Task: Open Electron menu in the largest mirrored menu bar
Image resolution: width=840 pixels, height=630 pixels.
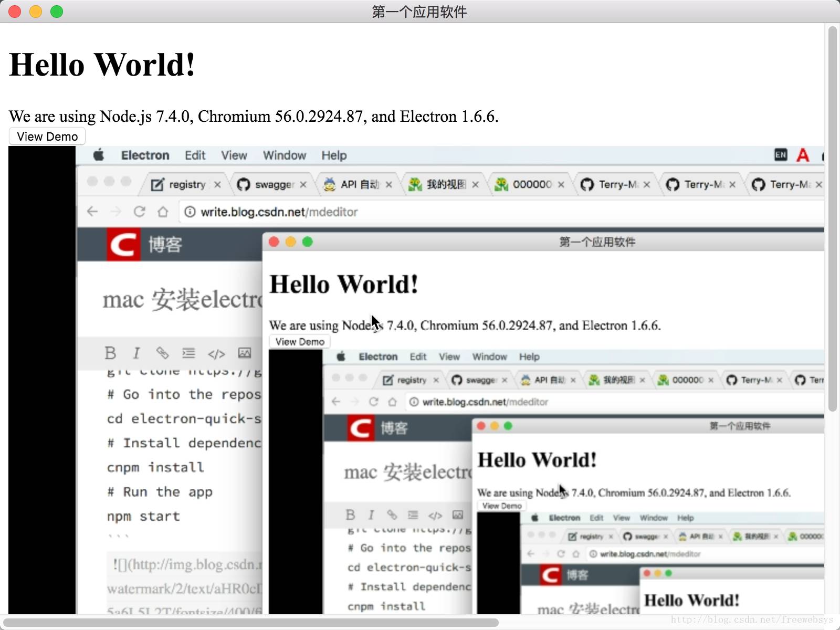Action: point(145,155)
